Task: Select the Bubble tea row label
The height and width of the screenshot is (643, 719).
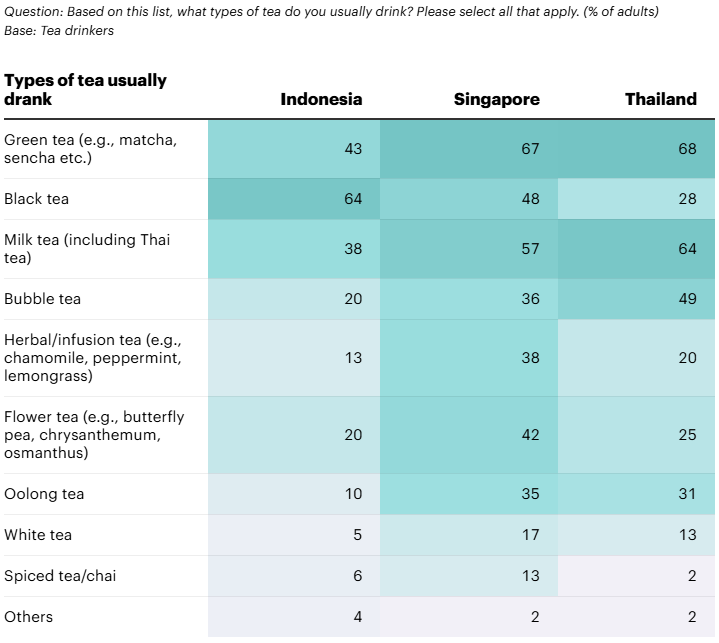Action: click(43, 299)
